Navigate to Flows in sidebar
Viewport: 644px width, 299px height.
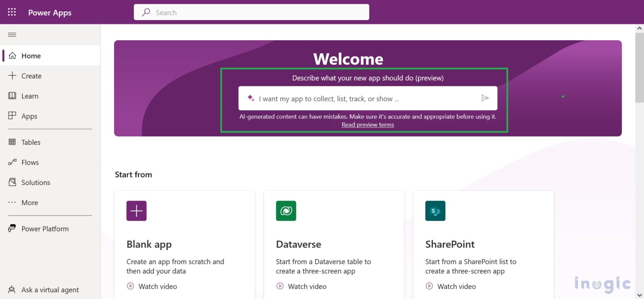pyautogui.click(x=30, y=162)
